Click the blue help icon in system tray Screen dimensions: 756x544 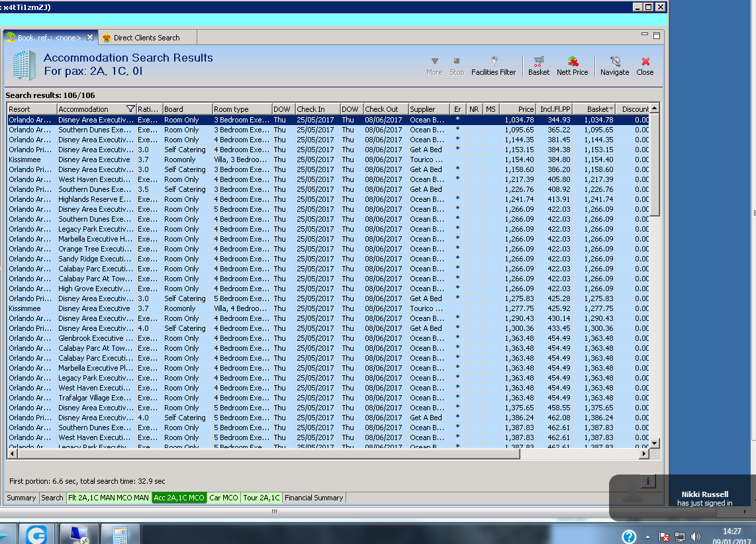click(x=629, y=536)
